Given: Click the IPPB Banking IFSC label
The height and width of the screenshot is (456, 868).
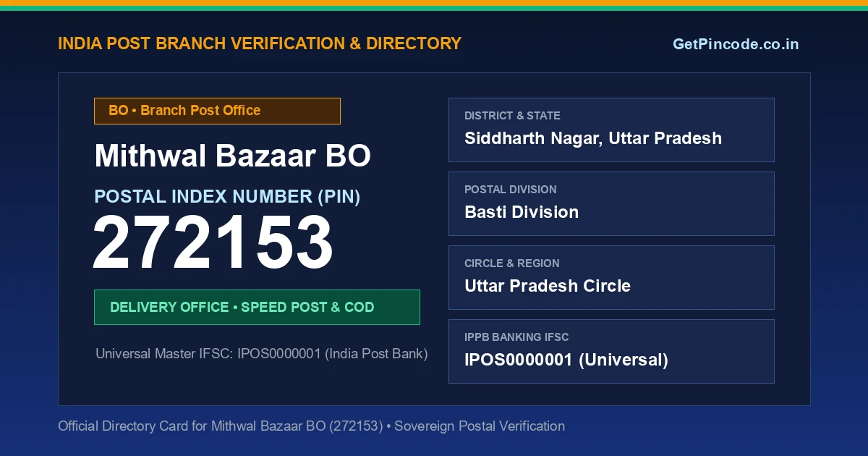Looking at the screenshot, I should tap(516, 337).
